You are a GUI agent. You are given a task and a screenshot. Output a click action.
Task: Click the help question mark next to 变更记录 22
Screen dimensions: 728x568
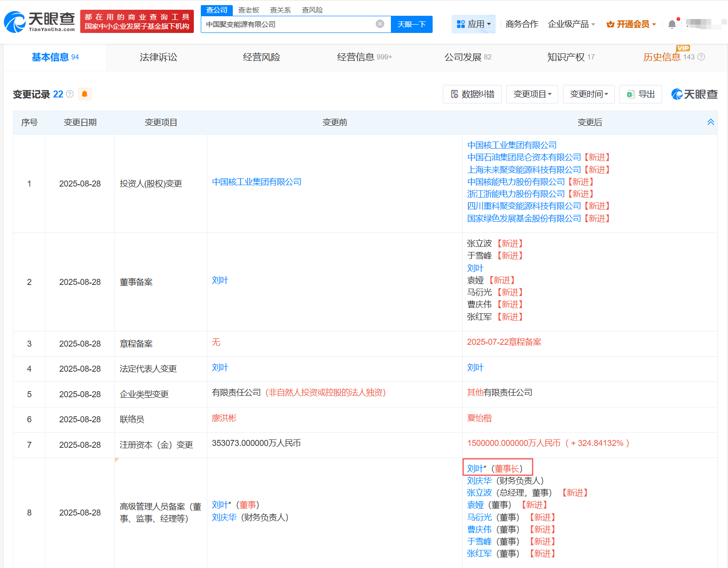(70, 94)
